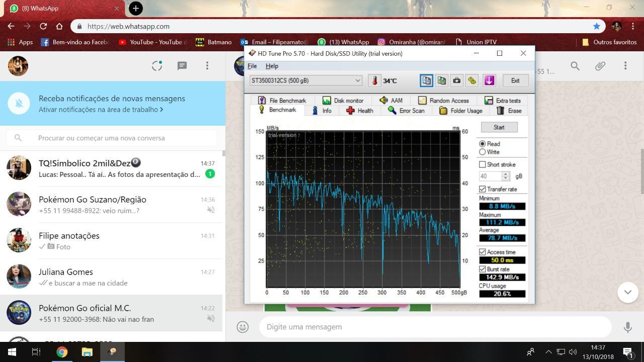Select the Read radio button
Screen dimensions: 644x362
(482, 144)
